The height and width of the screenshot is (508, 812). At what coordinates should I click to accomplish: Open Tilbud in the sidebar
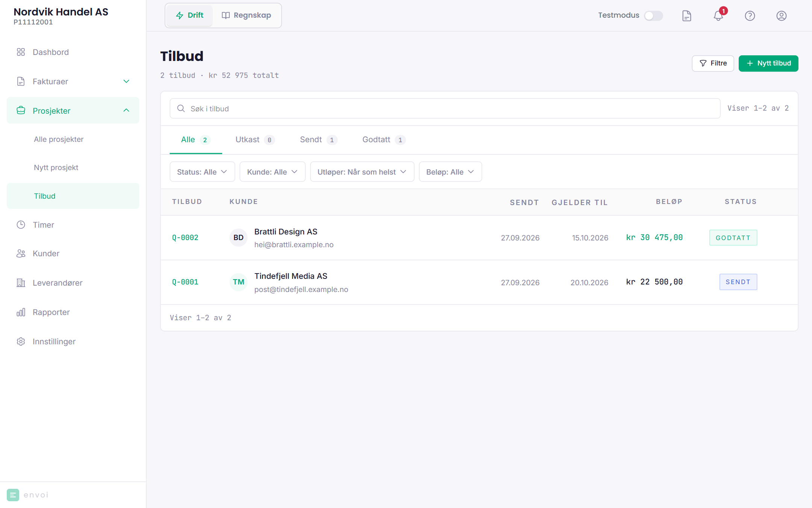tap(73, 196)
